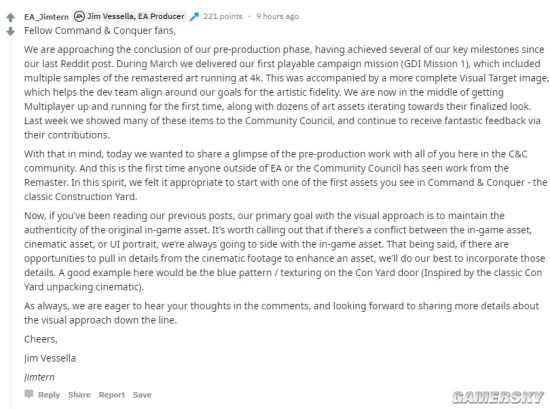Upvote the EA_Jimtern comment

tap(11, 17)
